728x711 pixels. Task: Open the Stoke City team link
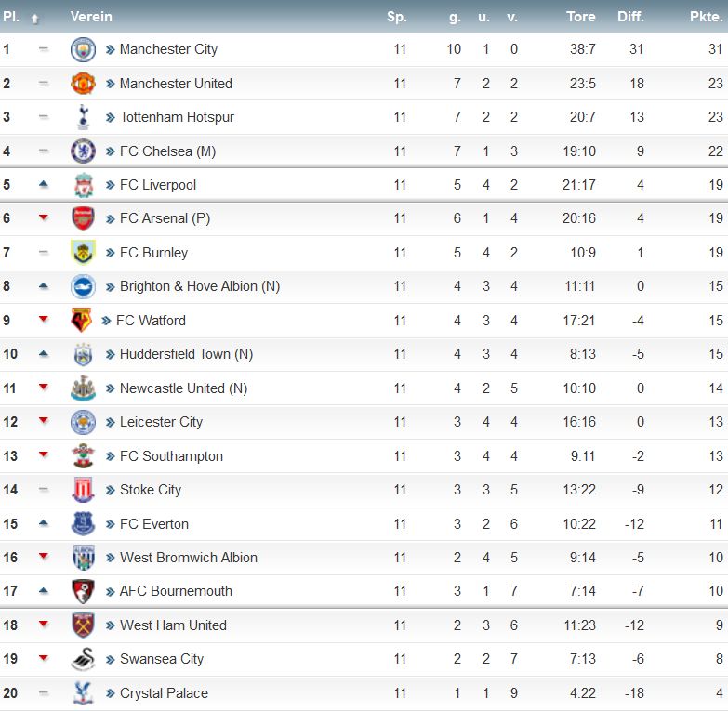click(x=151, y=490)
